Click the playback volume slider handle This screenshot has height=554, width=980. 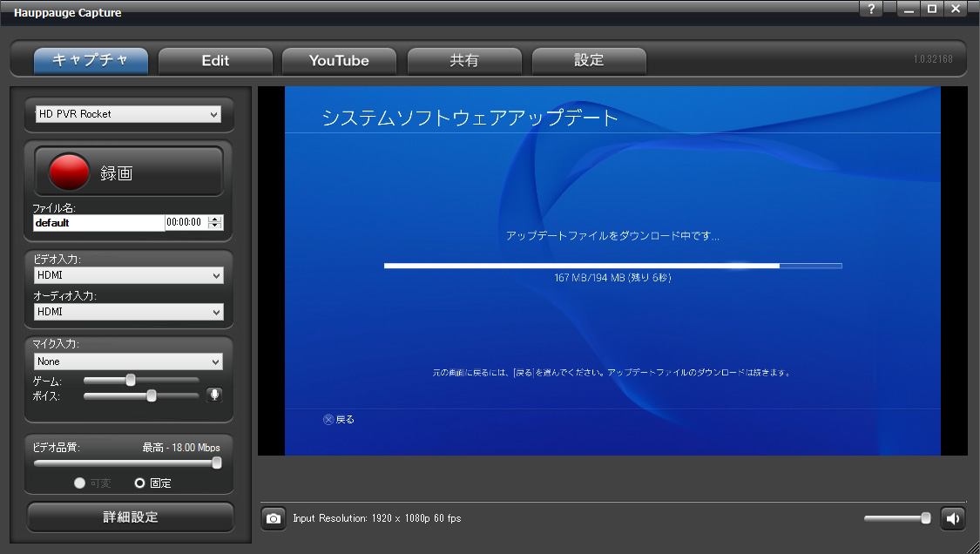[926, 517]
